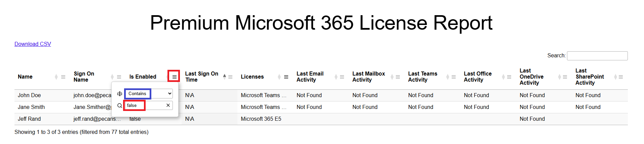The image size is (644, 144).
Task: Open the Name column filter menu icon
Action: pyautogui.click(x=63, y=77)
